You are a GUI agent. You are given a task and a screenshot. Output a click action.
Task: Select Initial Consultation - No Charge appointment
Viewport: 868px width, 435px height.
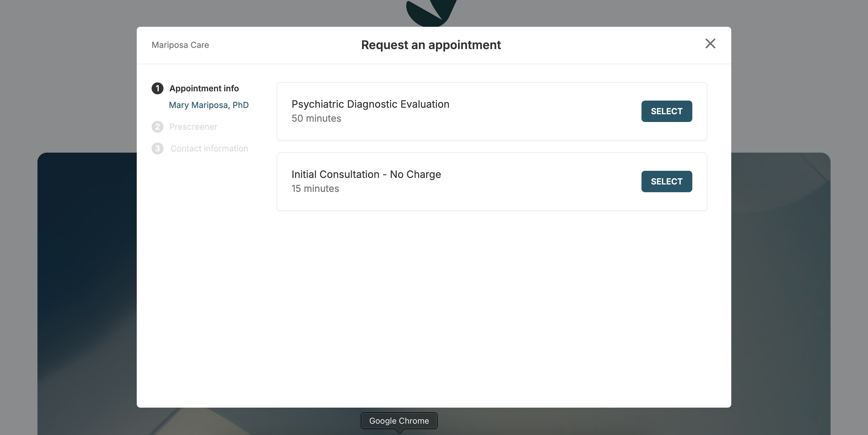[666, 181]
